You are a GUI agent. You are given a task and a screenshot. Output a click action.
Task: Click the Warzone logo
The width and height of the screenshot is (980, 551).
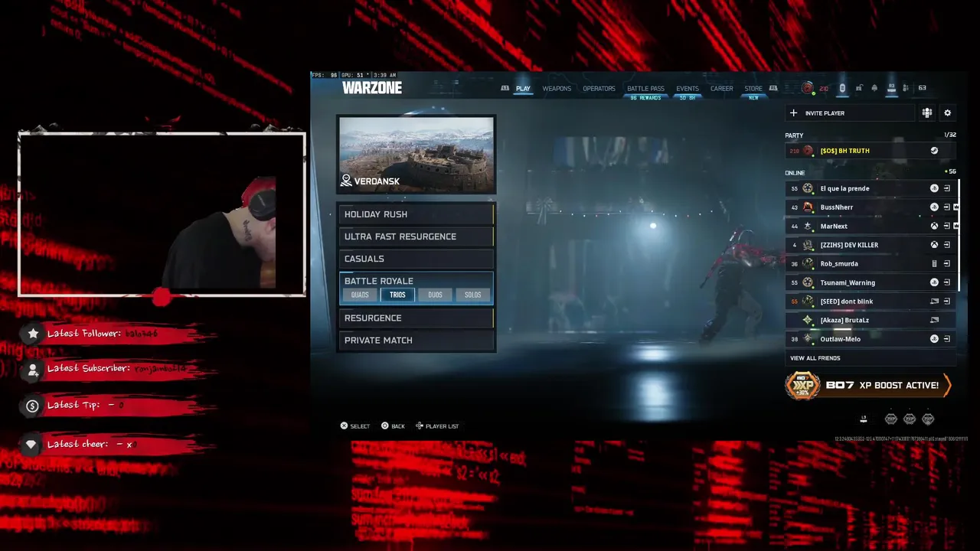tap(372, 88)
